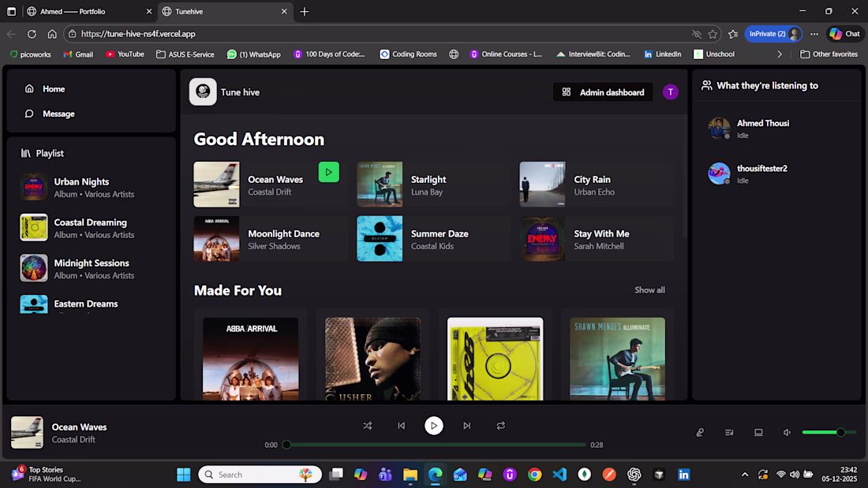
Task: Show hidden icons in system tray
Action: pyautogui.click(x=745, y=475)
